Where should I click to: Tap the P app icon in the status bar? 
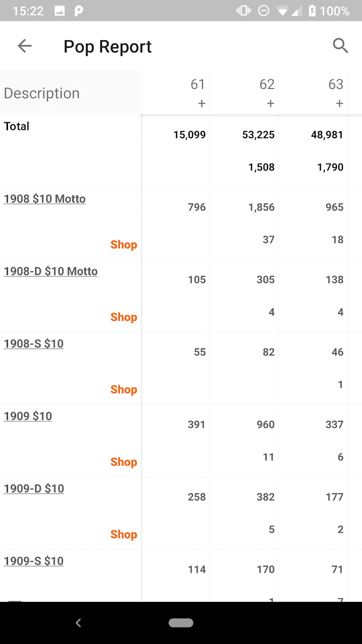[79, 11]
